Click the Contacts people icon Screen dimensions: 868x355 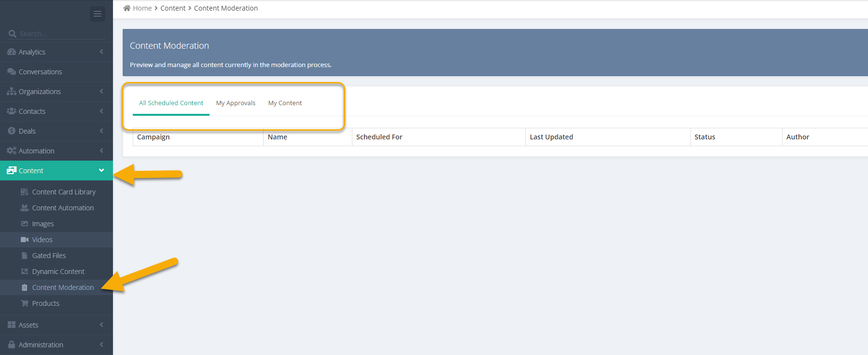pyautogui.click(x=12, y=111)
